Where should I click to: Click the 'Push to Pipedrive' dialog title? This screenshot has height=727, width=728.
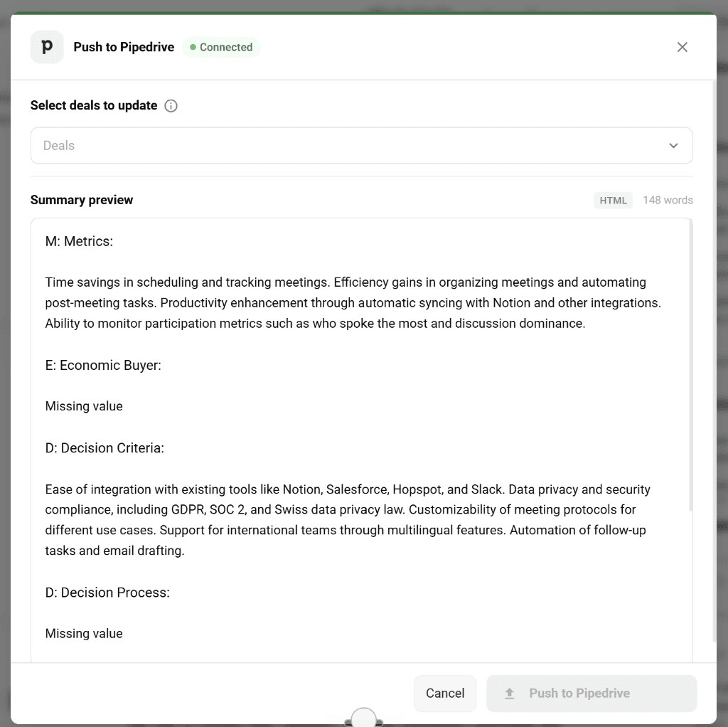tap(124, 47)
